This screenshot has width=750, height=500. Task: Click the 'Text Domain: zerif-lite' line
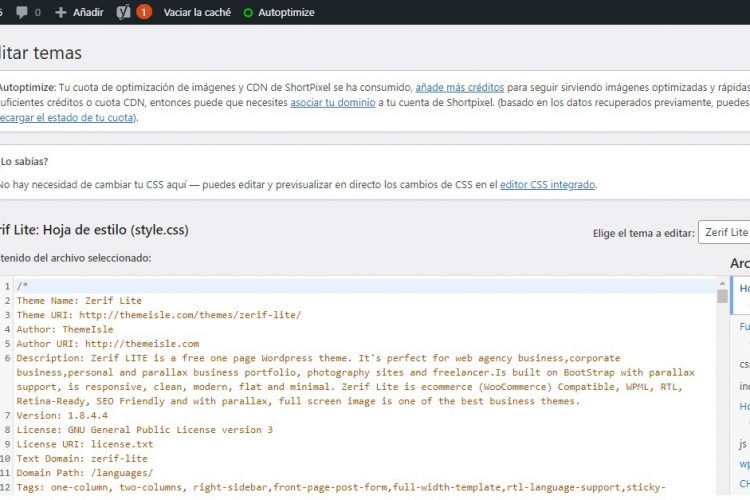click(x=82, y=458)
